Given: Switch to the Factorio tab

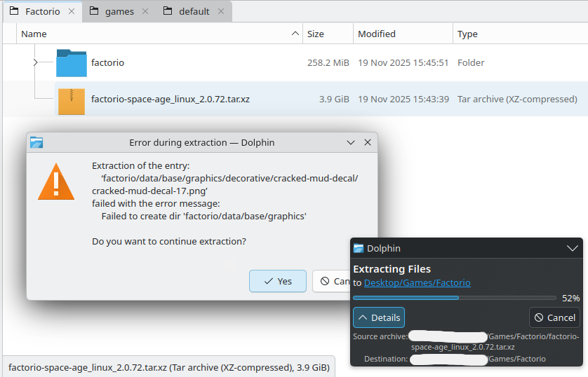Looking at the screenshot, I should pyautogui.click(x=42, y=12).
